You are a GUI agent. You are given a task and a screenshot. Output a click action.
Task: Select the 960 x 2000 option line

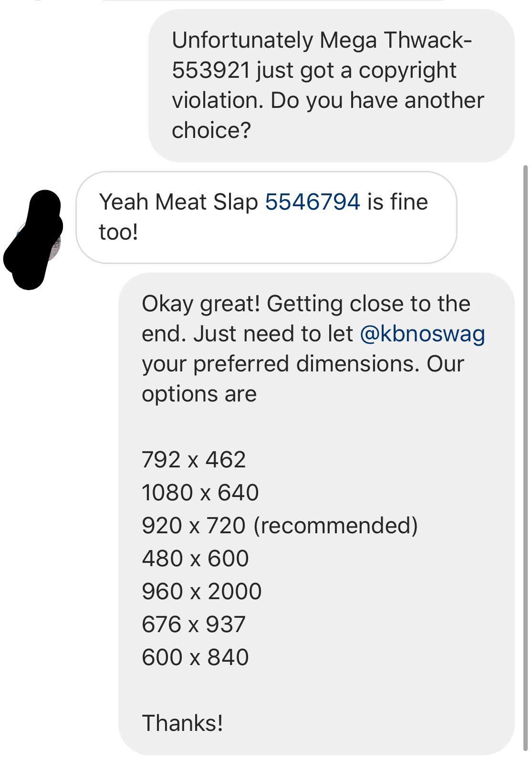(x=201, y=592)
